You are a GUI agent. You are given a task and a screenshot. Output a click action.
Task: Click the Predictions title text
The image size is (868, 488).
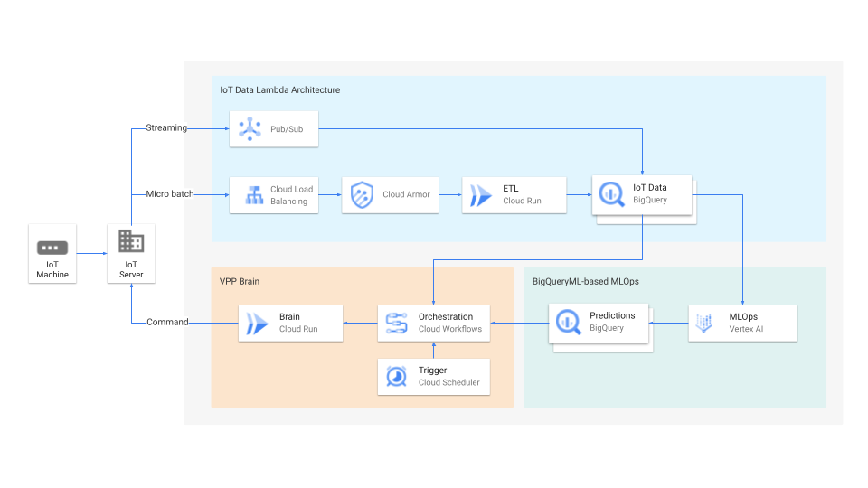(x=612, y=315)
